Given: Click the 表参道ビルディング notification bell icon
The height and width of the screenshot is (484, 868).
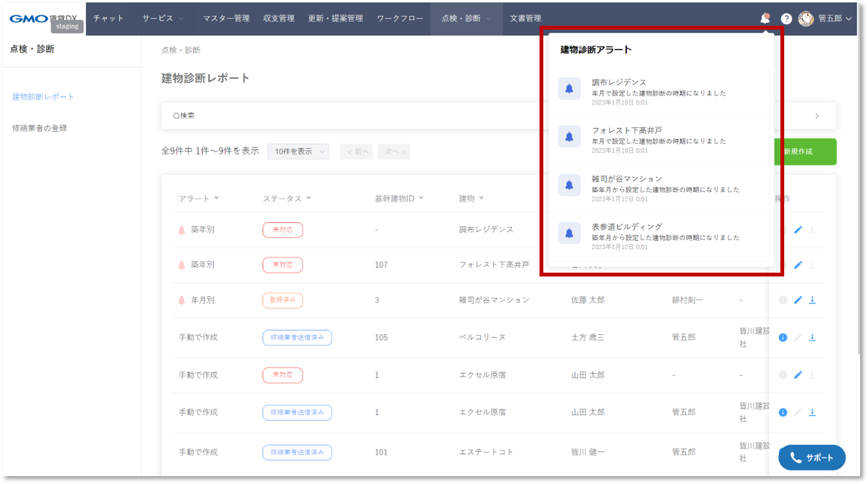Looking at the screenshot, I should (569, 233).
